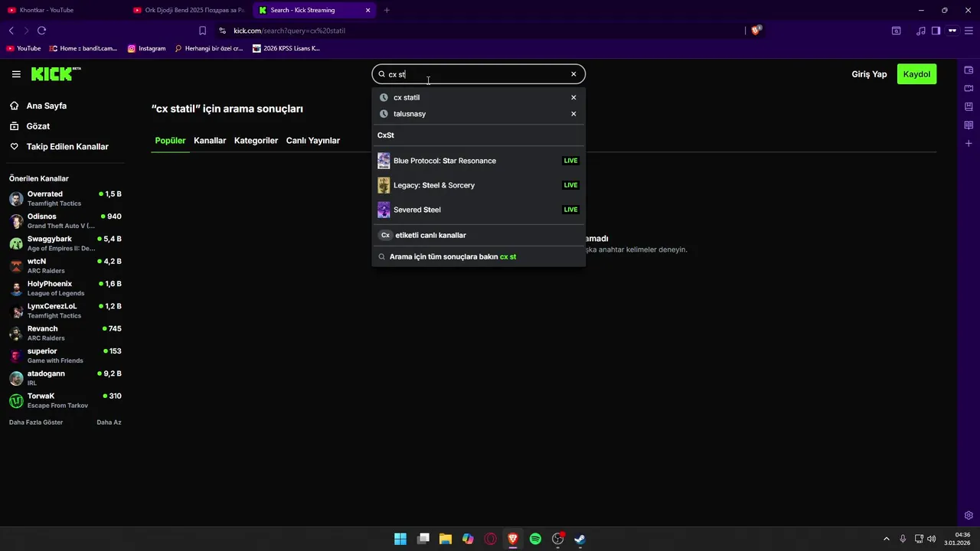Open sidebar settings gear icon
Viewport: 980px width, 551px height.
tap(969, 515)
